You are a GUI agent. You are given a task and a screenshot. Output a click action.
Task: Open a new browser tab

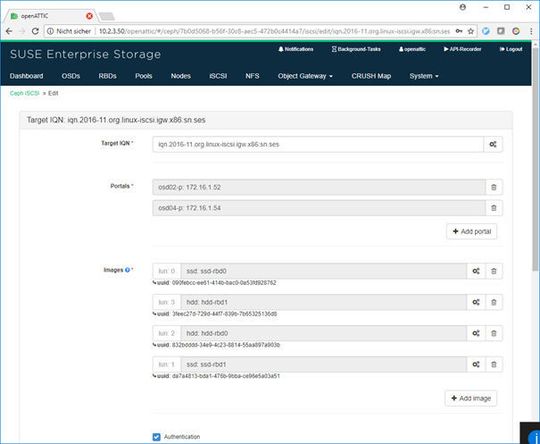[x=107, y=16]
